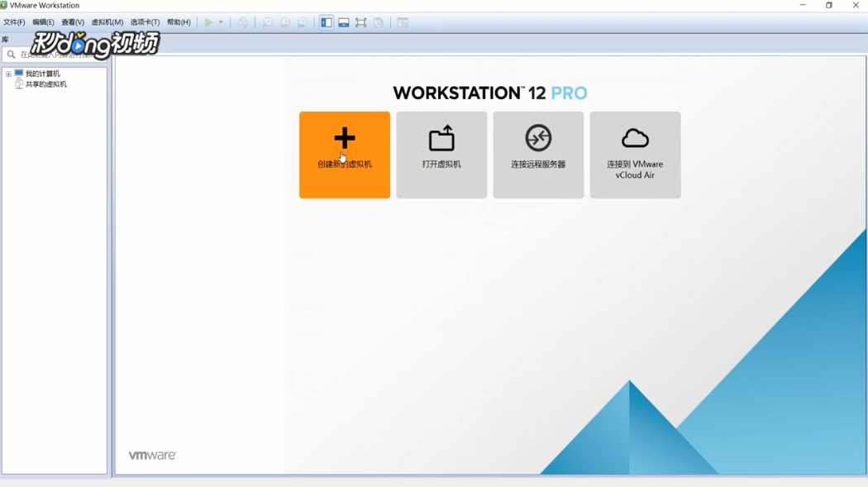The width and height of the screenshot is (868, 487).
Task: Toggle the library sidebar view icon
Action: click(327, 22)
